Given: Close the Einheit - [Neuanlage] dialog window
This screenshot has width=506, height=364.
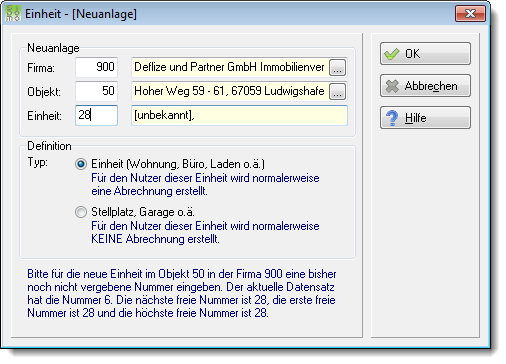Looking at the screenshot, I should click(470, 14).
